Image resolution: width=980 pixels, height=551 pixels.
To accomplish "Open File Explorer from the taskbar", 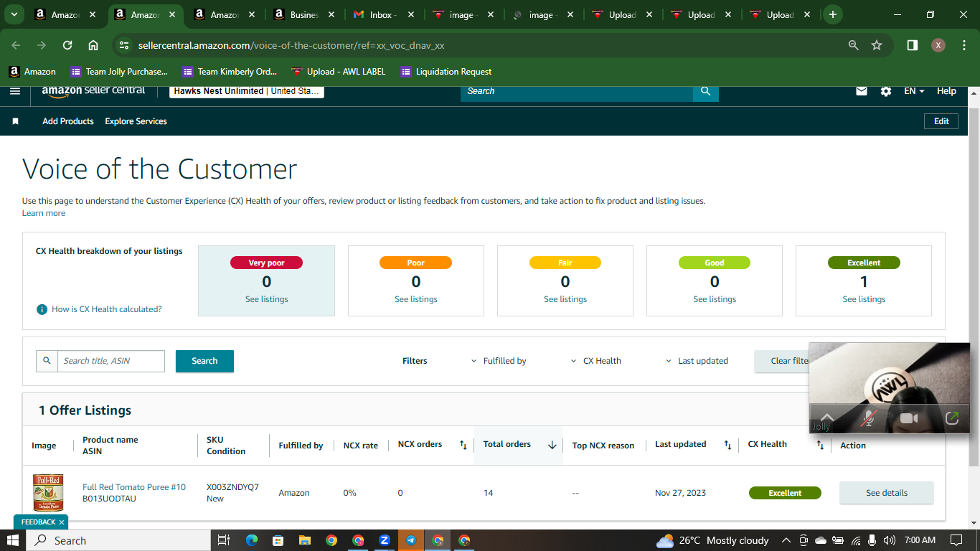I will [304, 540].
